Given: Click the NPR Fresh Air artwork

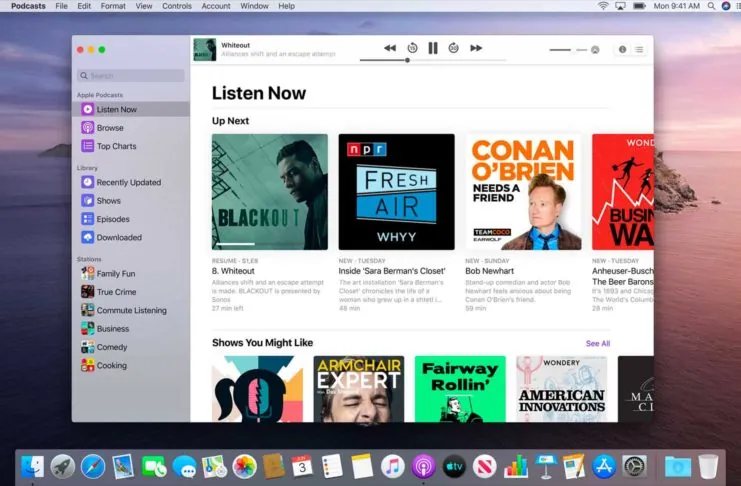Looking at the screenshot, I should coord(396,191).
